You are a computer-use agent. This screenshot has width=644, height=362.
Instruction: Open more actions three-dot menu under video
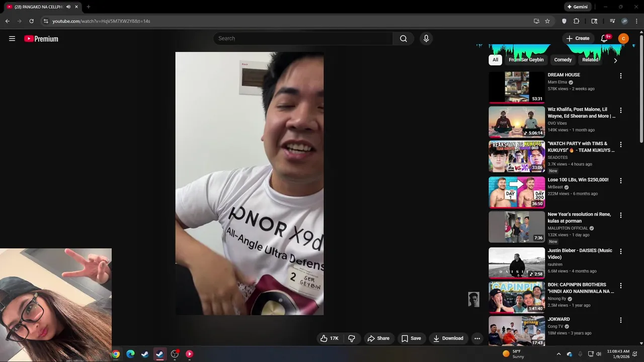(477, 338)
